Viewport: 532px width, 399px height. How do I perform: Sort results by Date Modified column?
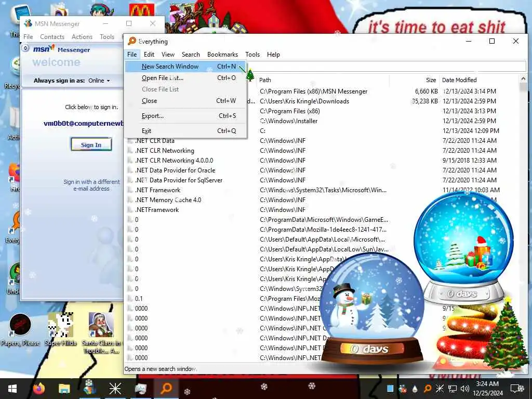coord(478,80)
